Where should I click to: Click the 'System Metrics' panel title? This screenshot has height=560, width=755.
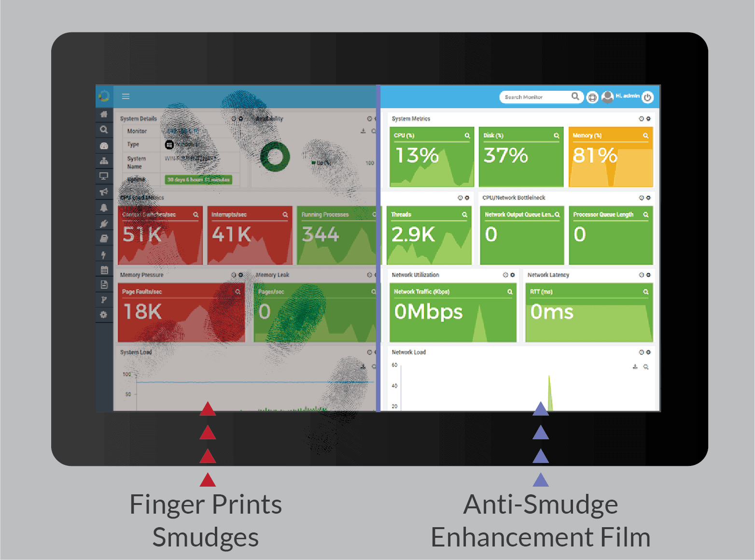411,119
